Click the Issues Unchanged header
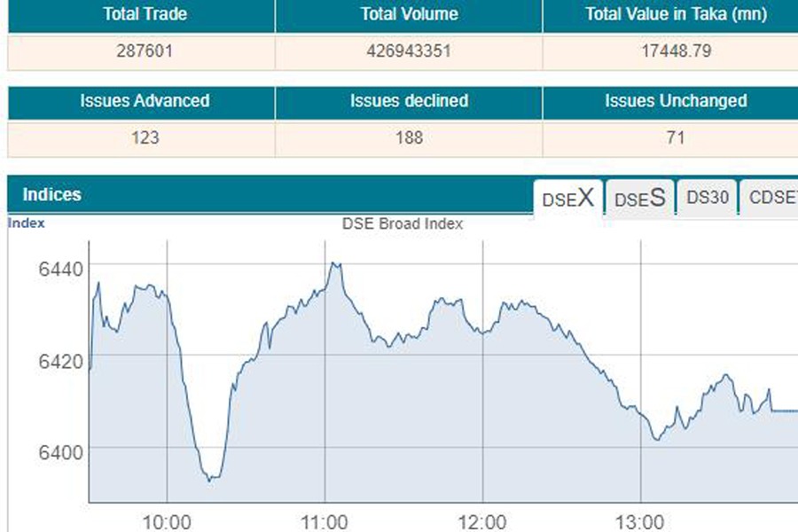This screenshot has height=532, width=798. click(x=676, y=101)
